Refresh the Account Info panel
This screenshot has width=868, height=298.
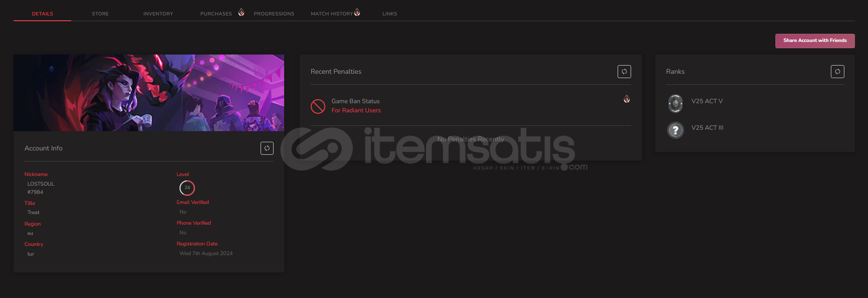tap(267, 148)
